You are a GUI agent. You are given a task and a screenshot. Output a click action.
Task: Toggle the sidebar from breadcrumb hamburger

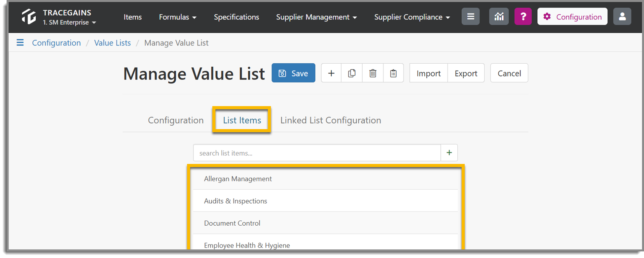pyautogui.click(x=20, y=43)
